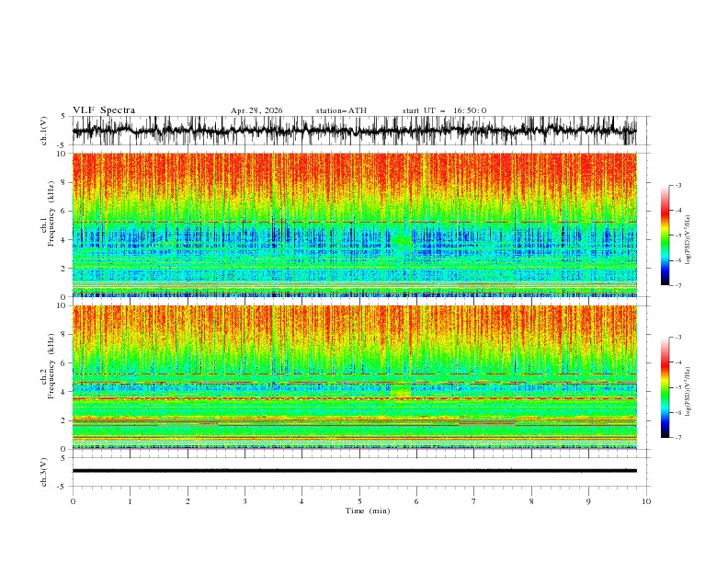Click the ch.1 Frequency (kHz) axis label
The height and width of the screenshot is (563, 728).
click(x=48, y=224)
